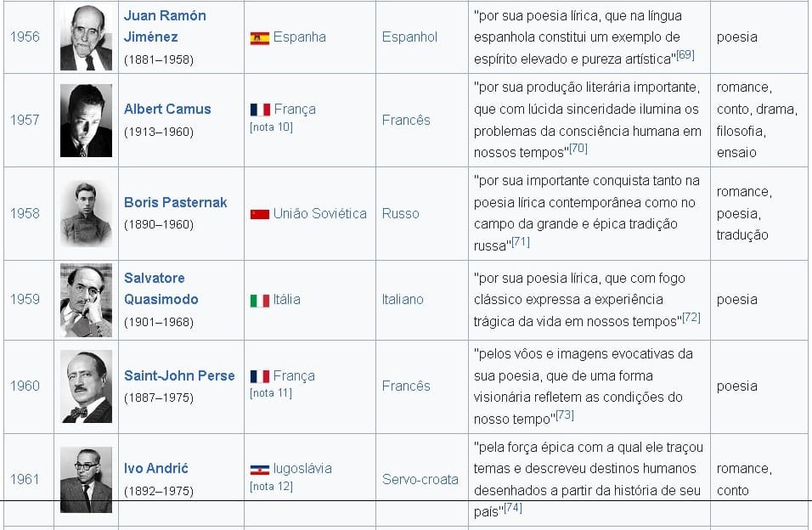Click the French flag in Saint-John Perse row
Image resolution: width=812 pixels, height=530 pixels.
point(260,376)
